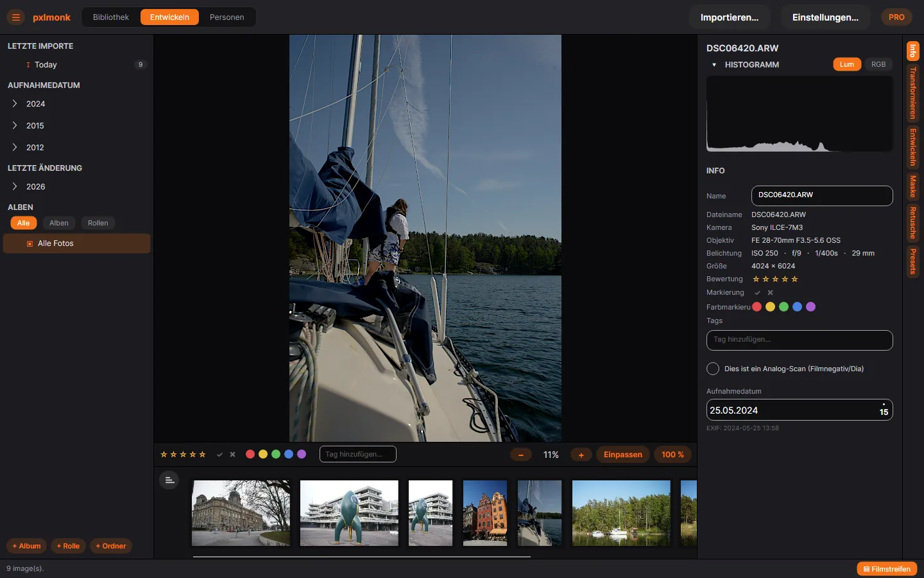Reject photo with the X below the image
The width and height of the screenshot is (924, 578).
click(x=232, y=455)
